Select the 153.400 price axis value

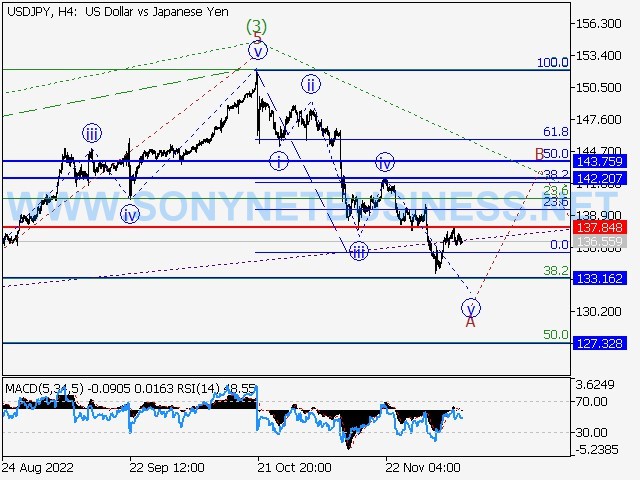pos(598,55)
